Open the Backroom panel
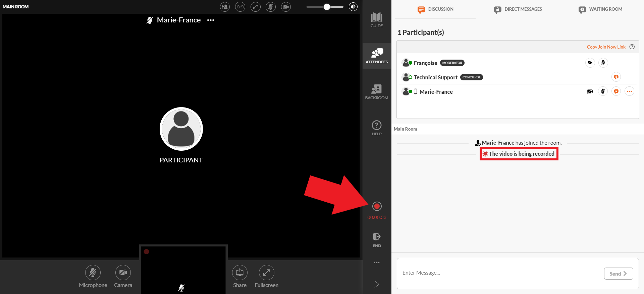Screen dimensions: 644x294 377,92
